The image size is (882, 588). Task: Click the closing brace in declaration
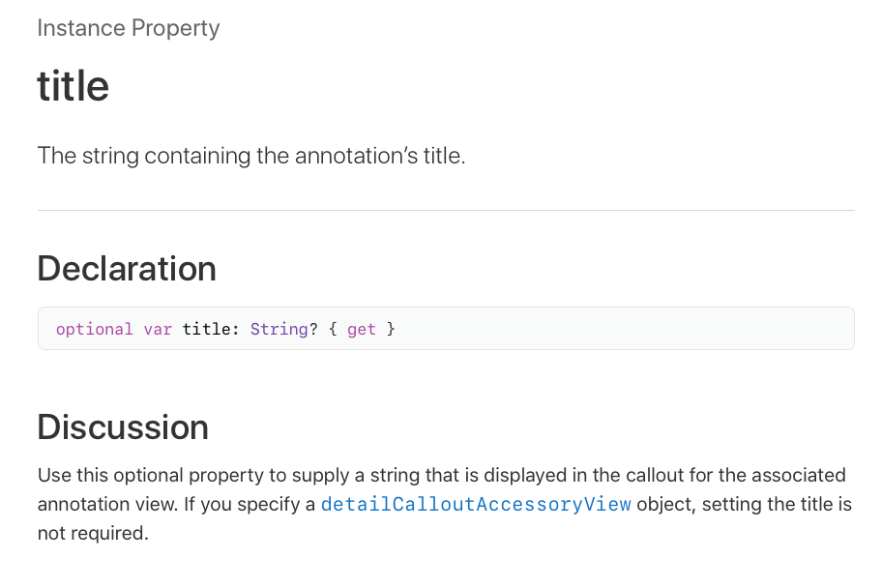[391, 329]
